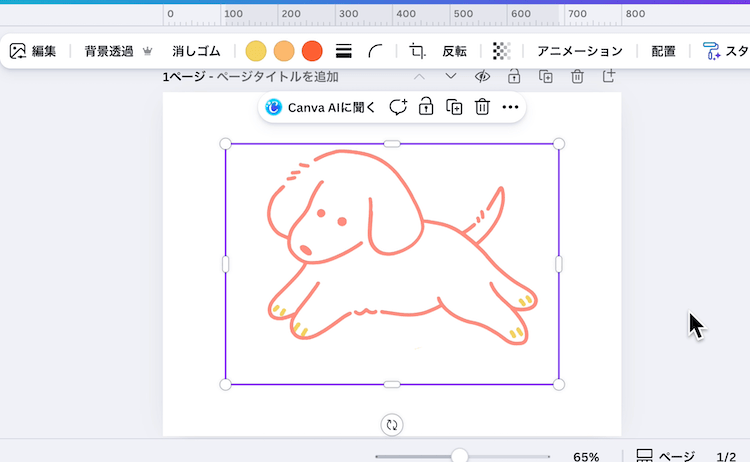Image resolution: width=750 pixels, height=462 pixels.
Task: Click the top-right corner resize handle
Action: [559, 144]
